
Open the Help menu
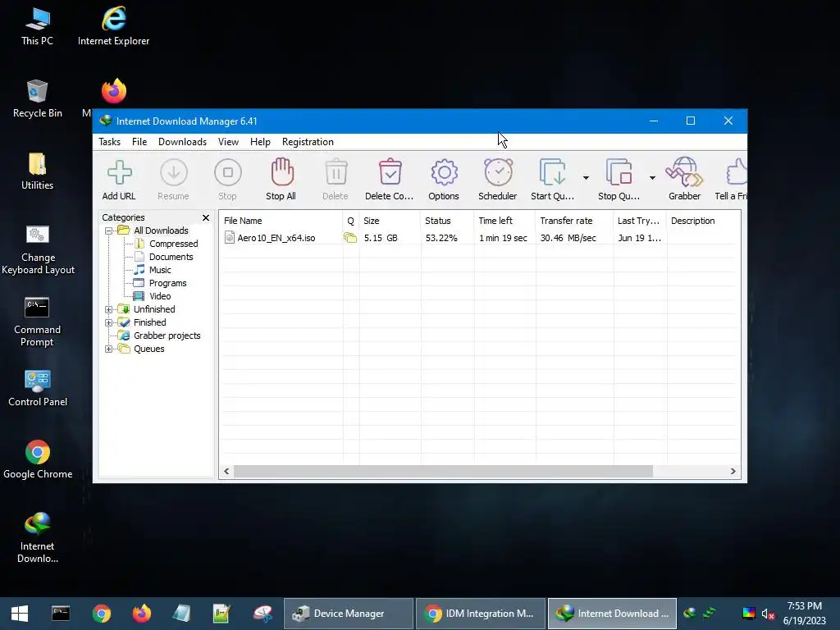point(260,142)
